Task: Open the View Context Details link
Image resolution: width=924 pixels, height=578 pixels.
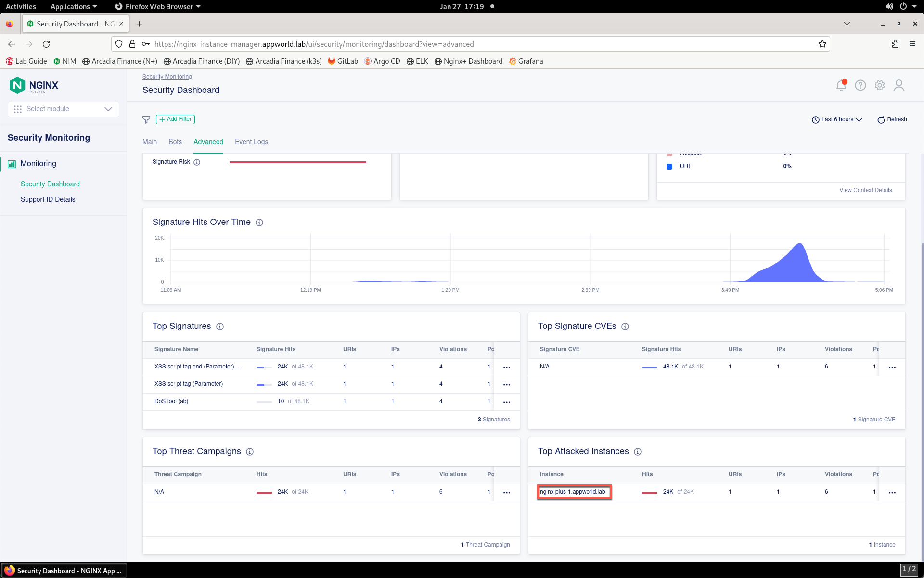Action: (865, 190)
